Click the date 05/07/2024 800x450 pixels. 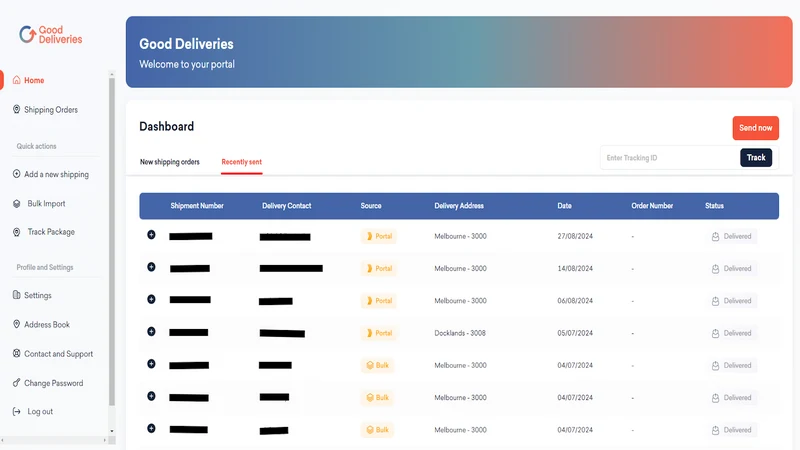(575, 333)
